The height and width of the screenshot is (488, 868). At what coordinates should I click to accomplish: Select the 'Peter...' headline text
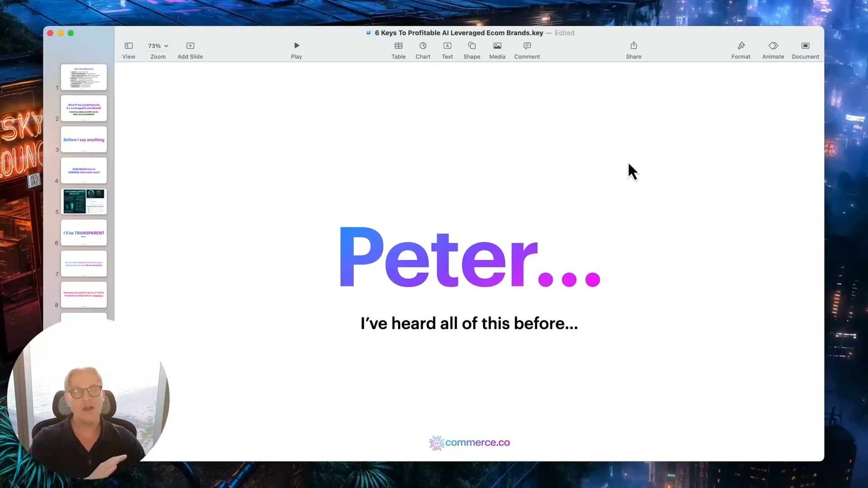click(x=470, y=257)
